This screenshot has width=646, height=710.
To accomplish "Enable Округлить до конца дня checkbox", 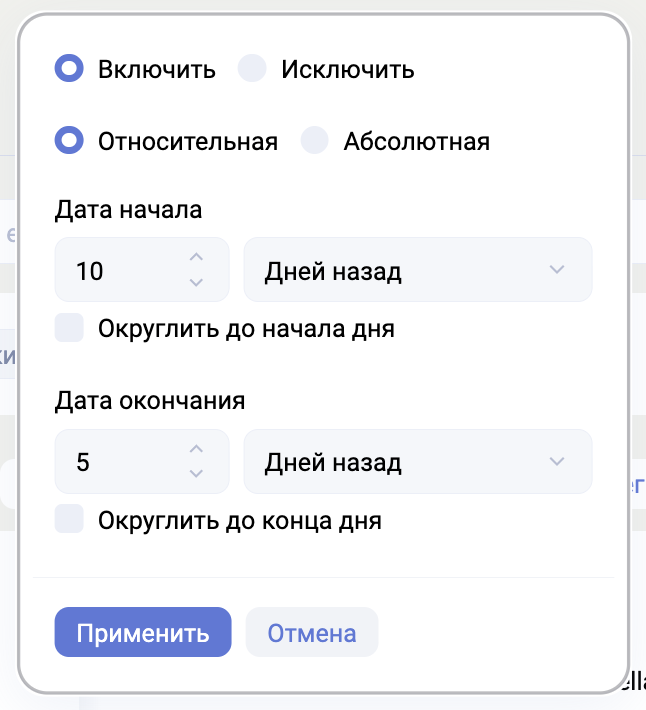I will [69, 520].
